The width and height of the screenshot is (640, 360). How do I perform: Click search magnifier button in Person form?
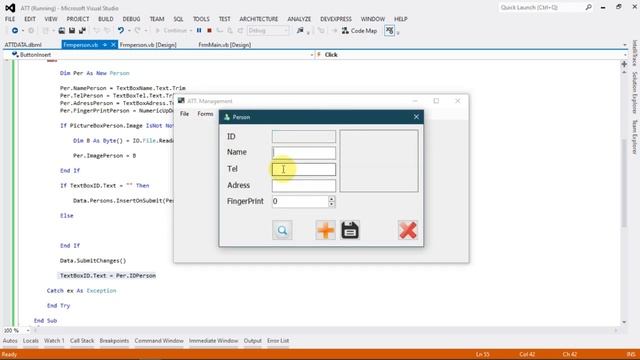282,230
